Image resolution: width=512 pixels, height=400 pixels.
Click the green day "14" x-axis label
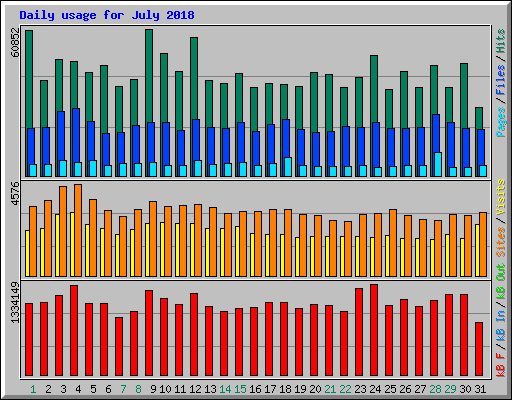(x=225, y=389)
